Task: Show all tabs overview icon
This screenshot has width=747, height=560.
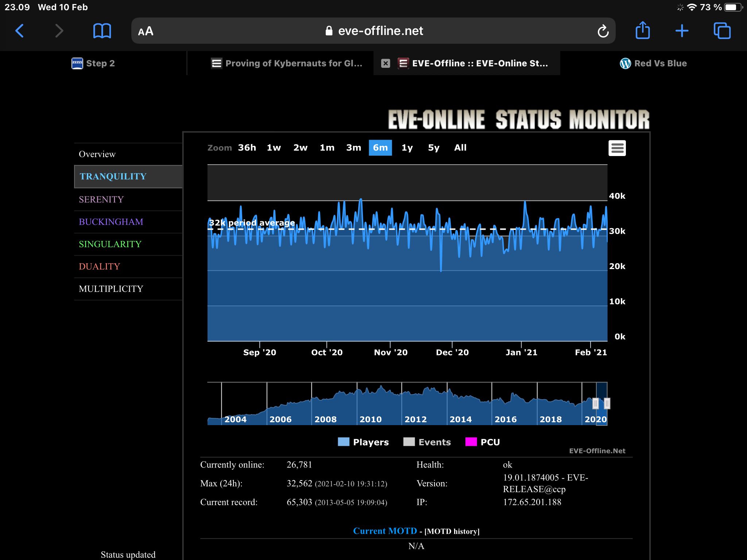Action: pos(722,31)
